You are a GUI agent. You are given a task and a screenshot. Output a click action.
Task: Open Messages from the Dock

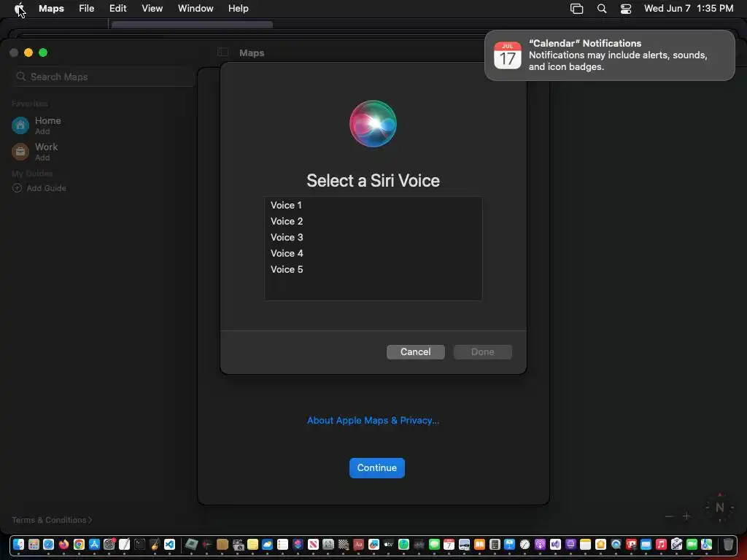click(434, 544)
